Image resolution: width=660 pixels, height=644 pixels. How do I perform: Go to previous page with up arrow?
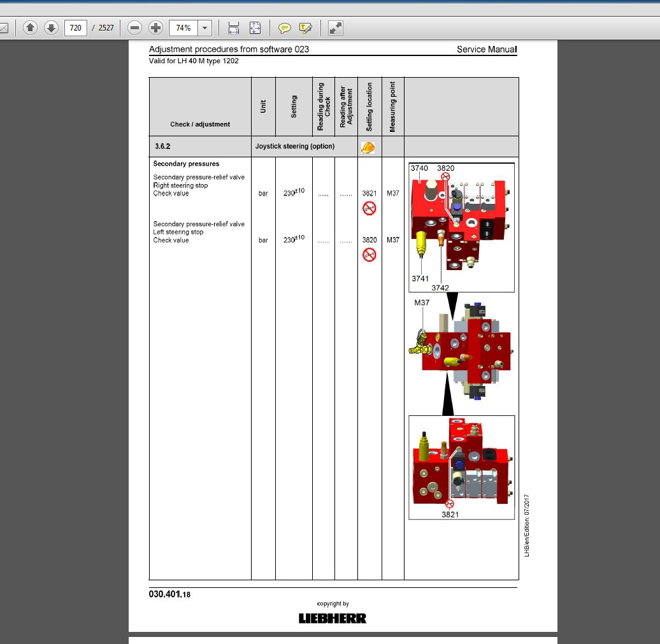30,28
